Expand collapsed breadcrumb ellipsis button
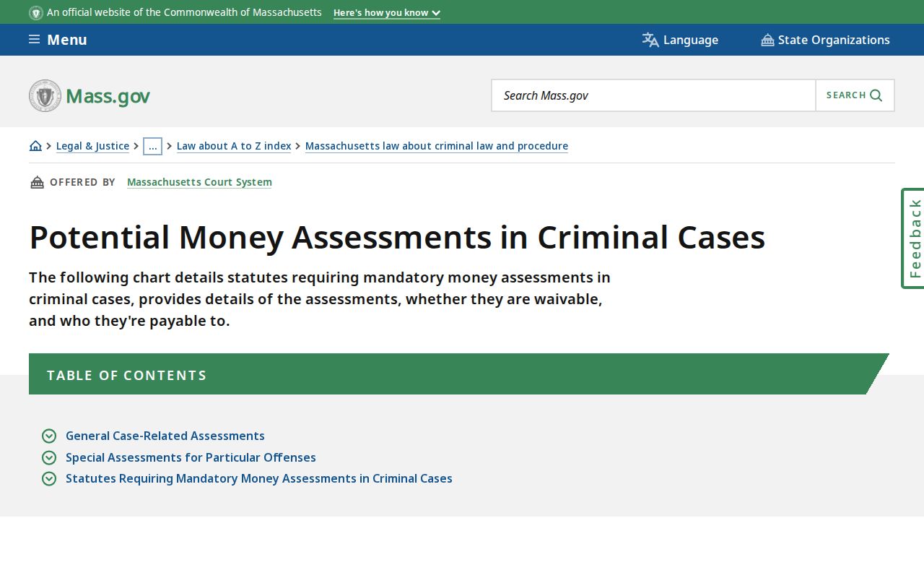 [152, 146]
